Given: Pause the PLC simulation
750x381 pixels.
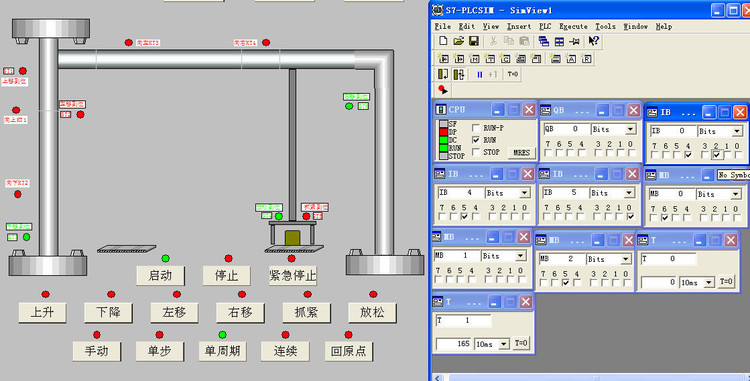Looking at the screenshot, I should tap(479, 75).
